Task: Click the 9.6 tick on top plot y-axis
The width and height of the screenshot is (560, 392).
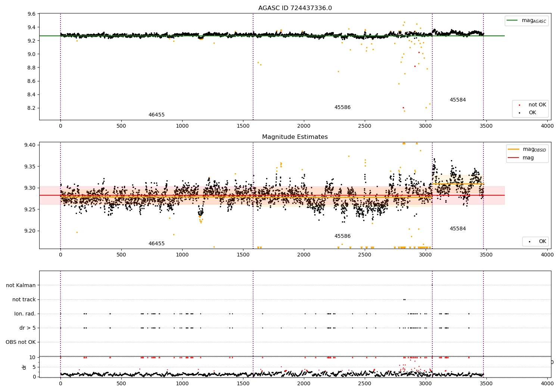Action: [x=32, y=14]
